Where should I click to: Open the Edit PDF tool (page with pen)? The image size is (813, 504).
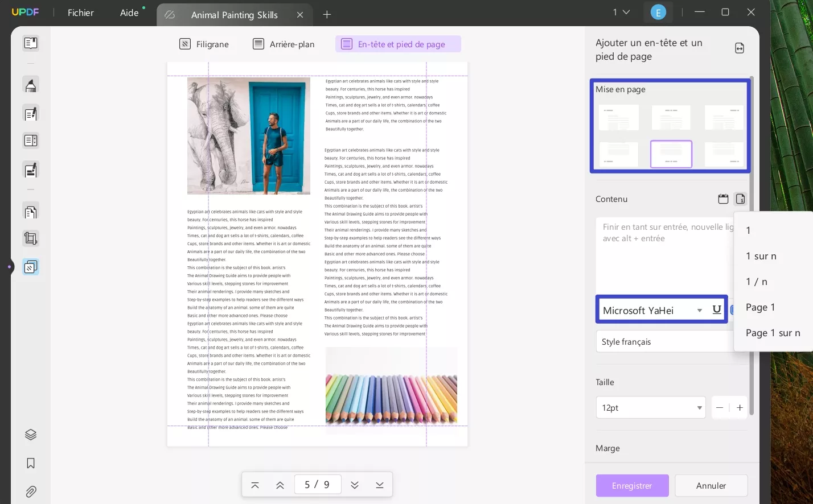click(x=31, y=113)
